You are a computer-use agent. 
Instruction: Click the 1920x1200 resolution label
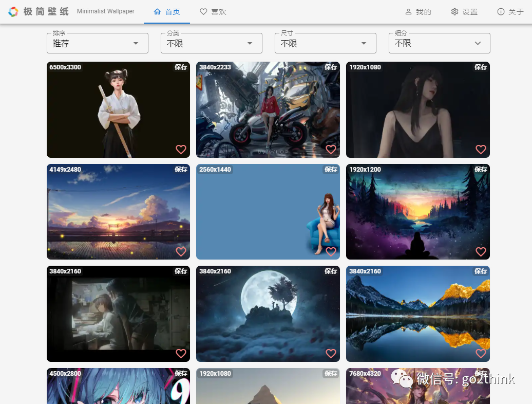365,170
